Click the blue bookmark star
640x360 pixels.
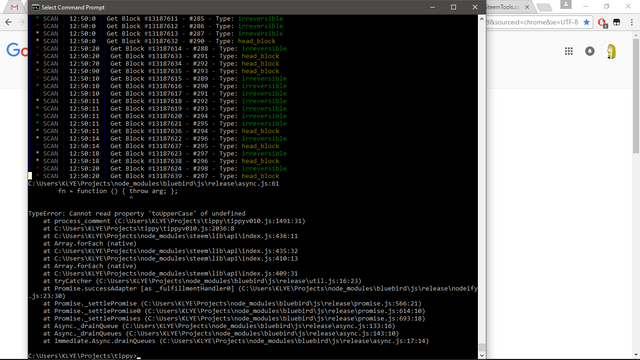coord(587,22)
